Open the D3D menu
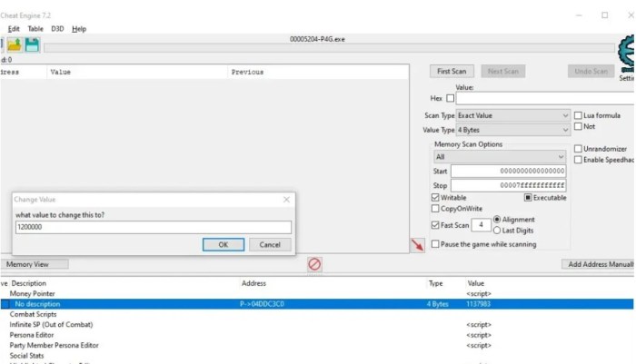The image size is (636, 364). point(57,29)
